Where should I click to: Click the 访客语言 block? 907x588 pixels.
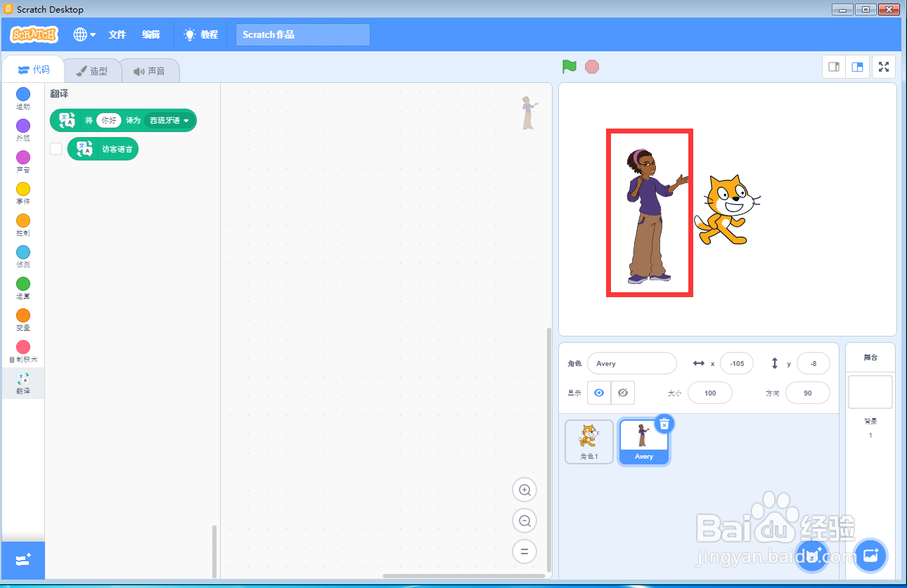(x=103, y=149)
